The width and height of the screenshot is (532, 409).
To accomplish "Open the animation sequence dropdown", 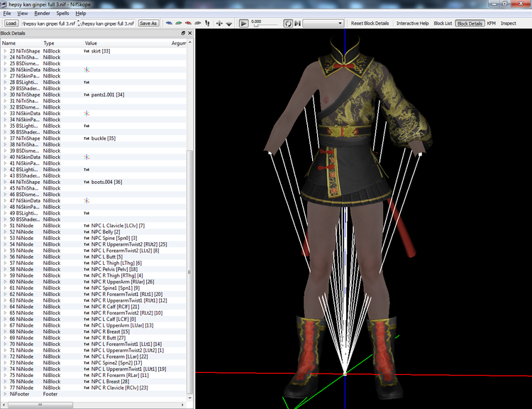I will coord(323,23).
